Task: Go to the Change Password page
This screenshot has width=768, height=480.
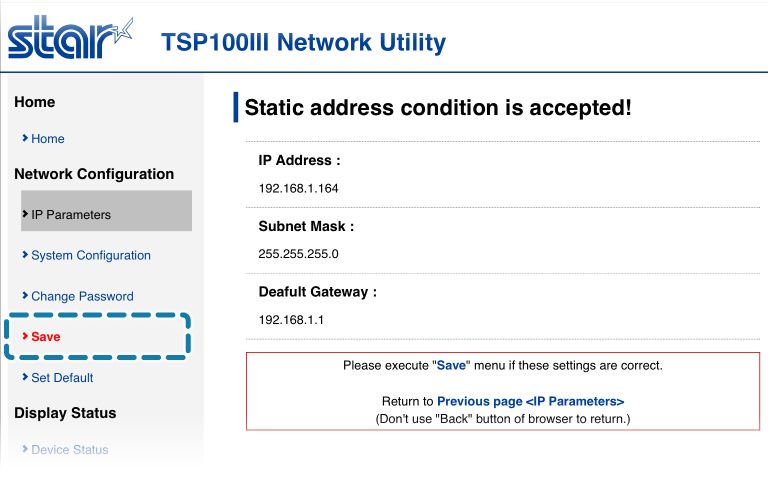Action: pyautogui.click(x=82, y=297)
